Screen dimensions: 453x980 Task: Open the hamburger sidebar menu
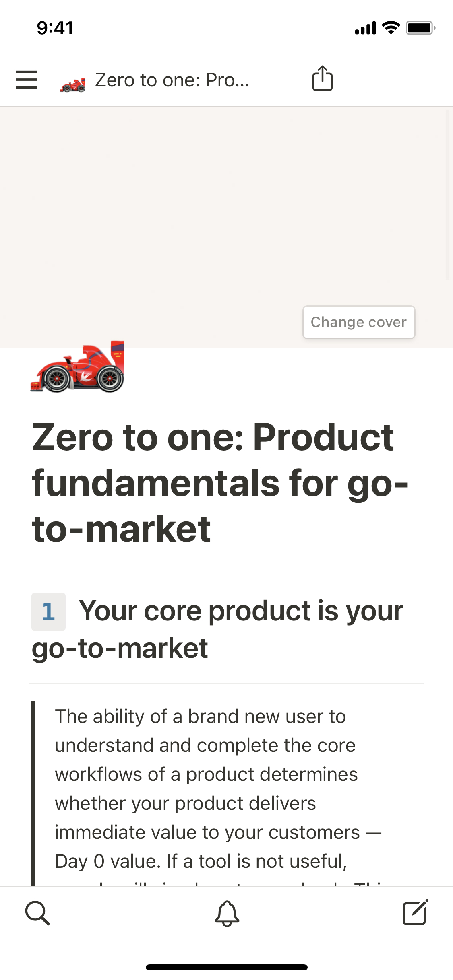point(27,79)
